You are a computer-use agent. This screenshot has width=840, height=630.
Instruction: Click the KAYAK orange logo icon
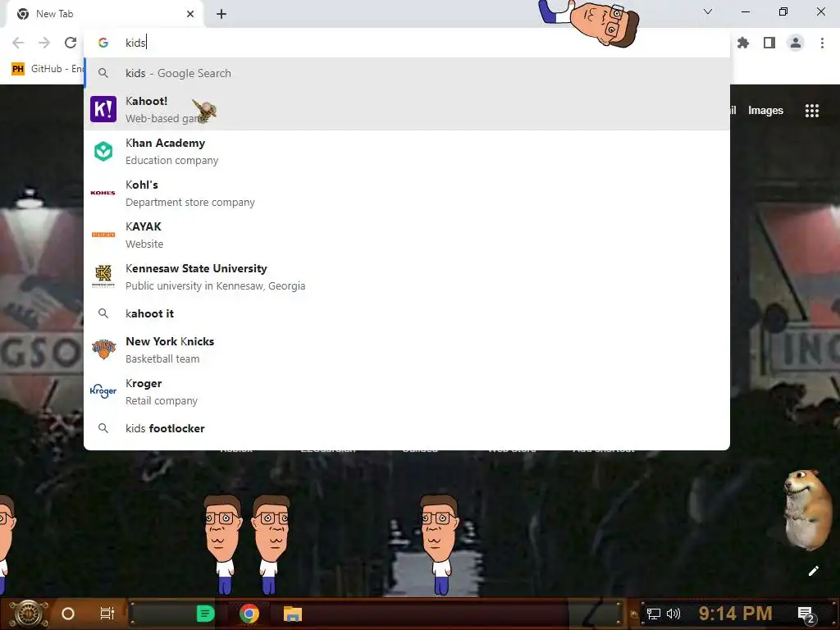click(103, 235)
